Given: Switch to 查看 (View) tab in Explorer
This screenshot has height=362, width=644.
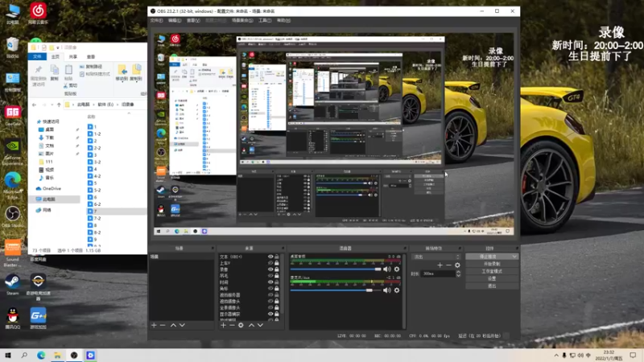Looking at the screenshot, I should point(91,56).
